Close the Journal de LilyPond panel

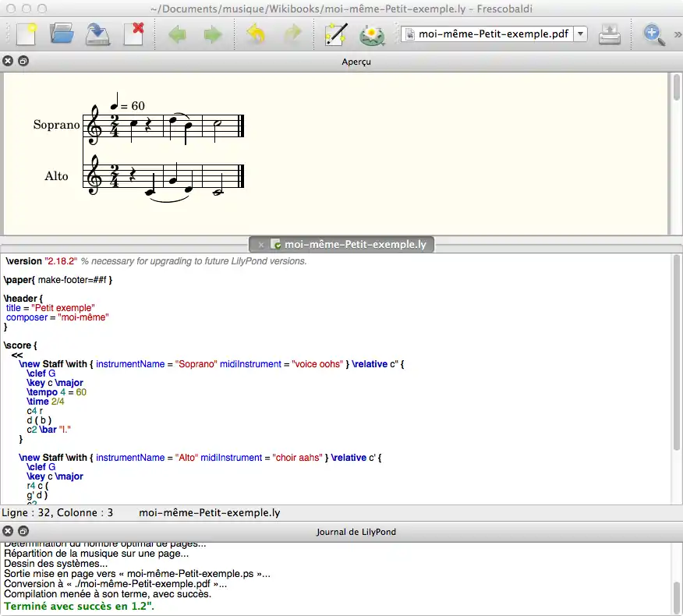click(x=9, y=532)
